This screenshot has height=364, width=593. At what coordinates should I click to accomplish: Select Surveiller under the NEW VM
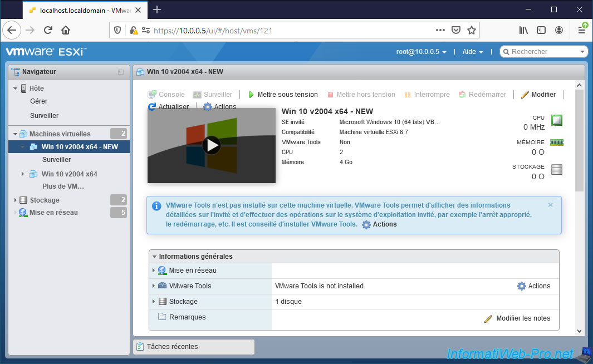[x=56, y=160]
